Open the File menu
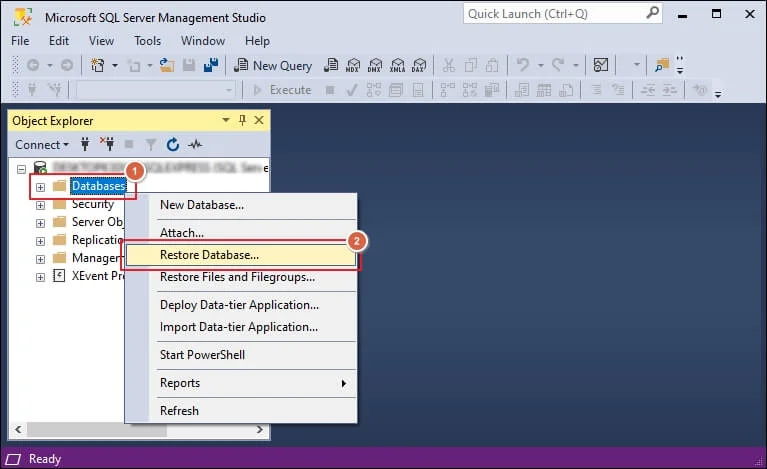 coord(20,41)
